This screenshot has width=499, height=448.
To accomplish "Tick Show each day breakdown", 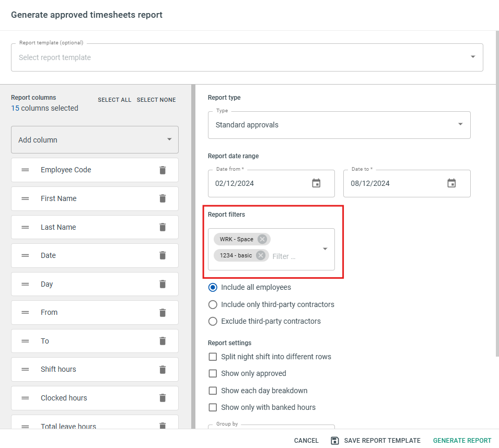I will coord(213,391).
